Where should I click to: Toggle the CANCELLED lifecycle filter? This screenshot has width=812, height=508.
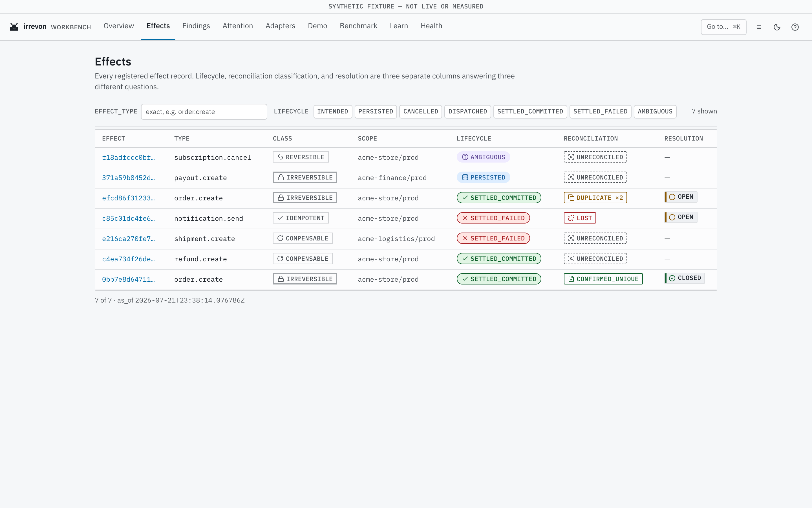point(420,111)
